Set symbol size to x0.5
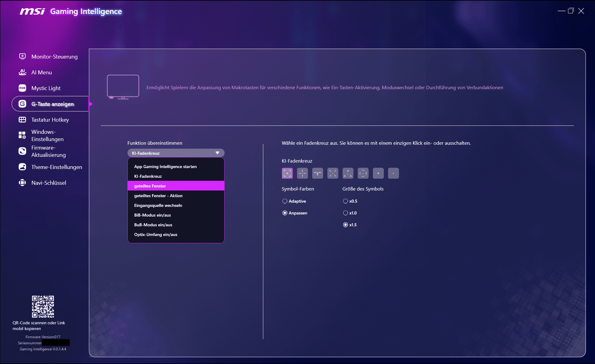The width and height of the screenshot is (595, 364). 345,201
